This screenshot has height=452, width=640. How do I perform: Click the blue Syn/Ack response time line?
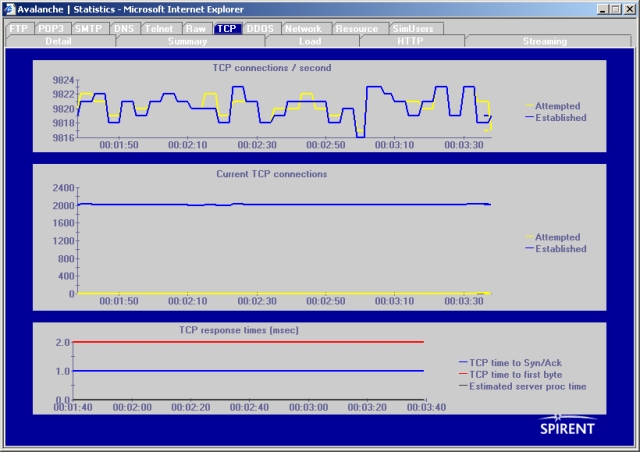248,371
